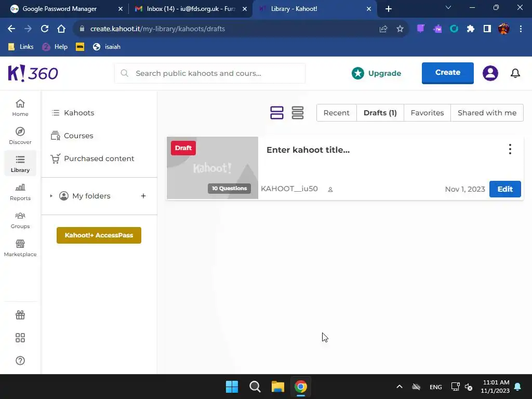The width and height of the screenshot is (532, 399).
Task: Reload the page
Action: pos(45,29)
